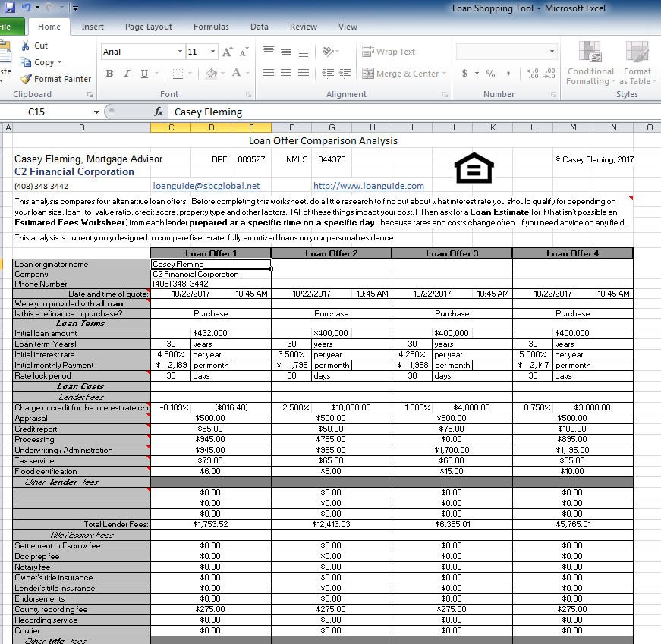This screenshot has height=644, width=661.
Task: Click the C2 Financial Corporation company cell
Action: tap(210, 274)
